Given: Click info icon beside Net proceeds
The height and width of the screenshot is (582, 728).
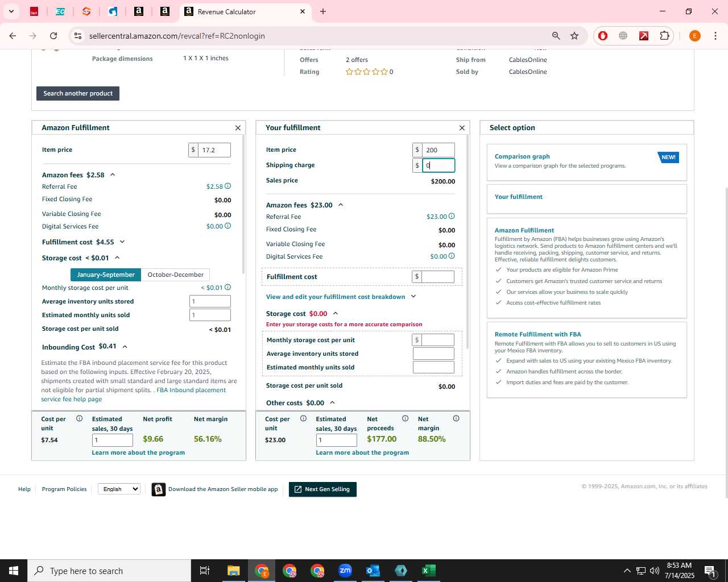Looking at the screenshot, I should point(405,418).
